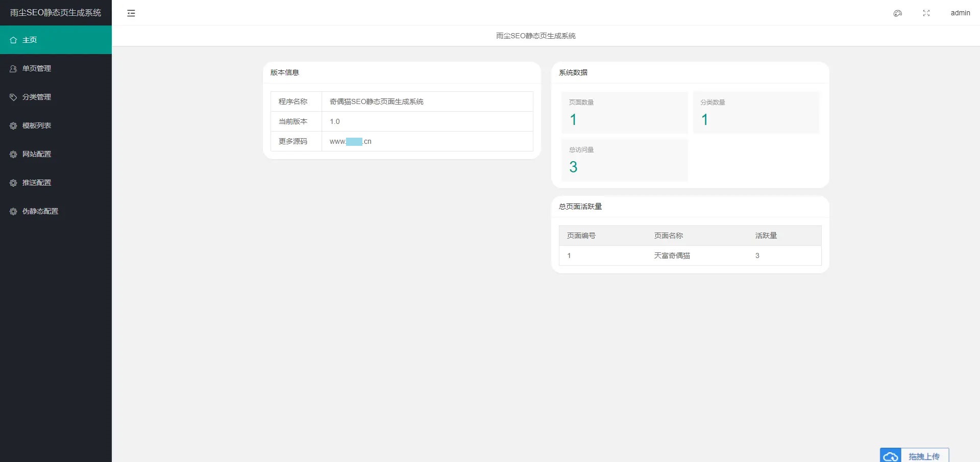Click the 页面数量 statistic card
Screen dimensions: 980x462
(624, 112)
